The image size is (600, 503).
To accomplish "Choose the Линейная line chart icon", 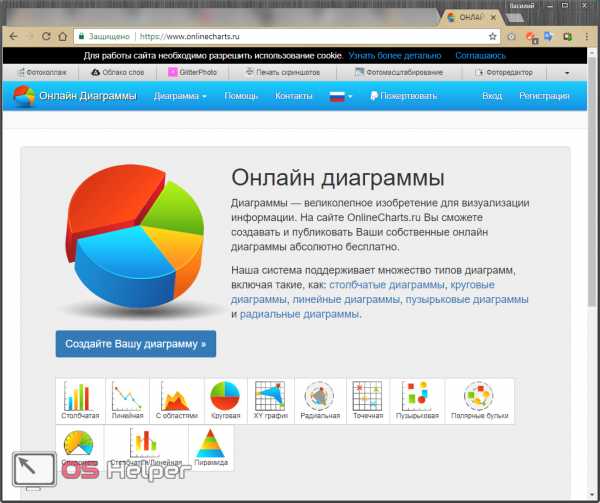I will tap(127, 400).
